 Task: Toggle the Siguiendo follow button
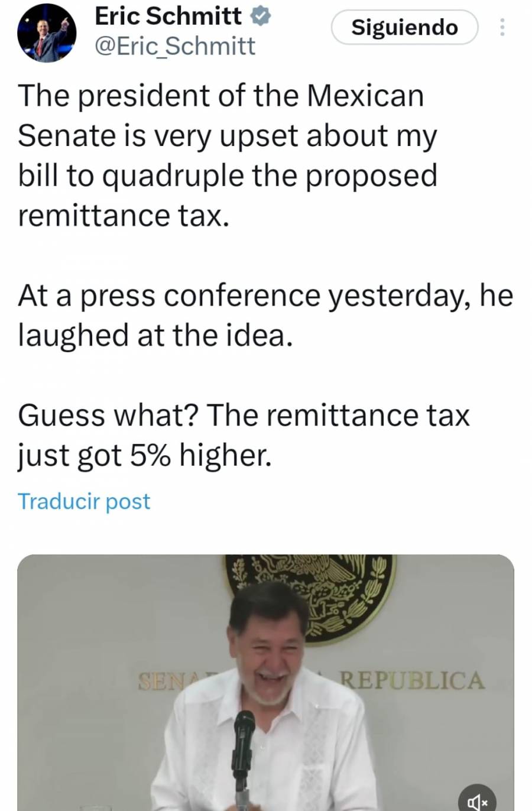pos(404,27)
